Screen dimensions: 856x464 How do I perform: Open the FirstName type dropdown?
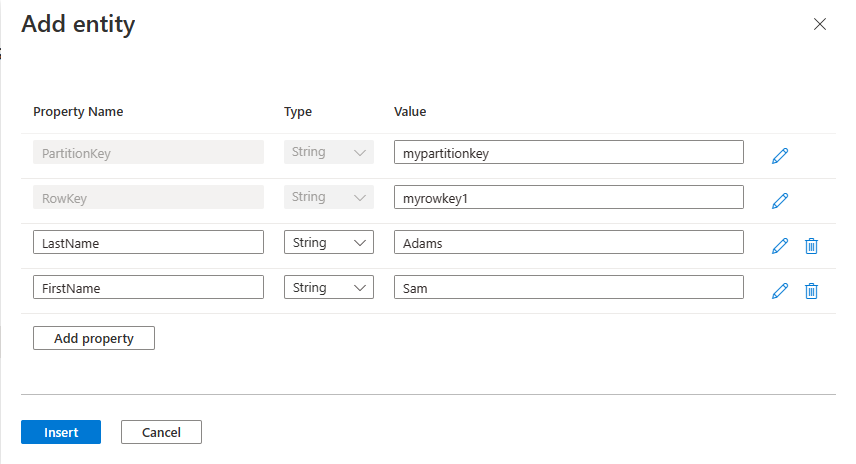(x=329, y=287)
